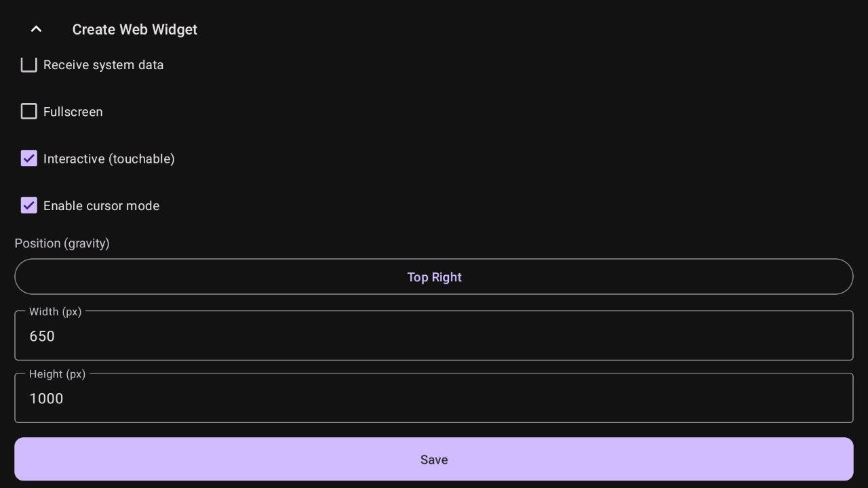This screenshot has width=868, height=488.
Task: Click the Enable cursor mode label
Action: [x=101, y=206]
